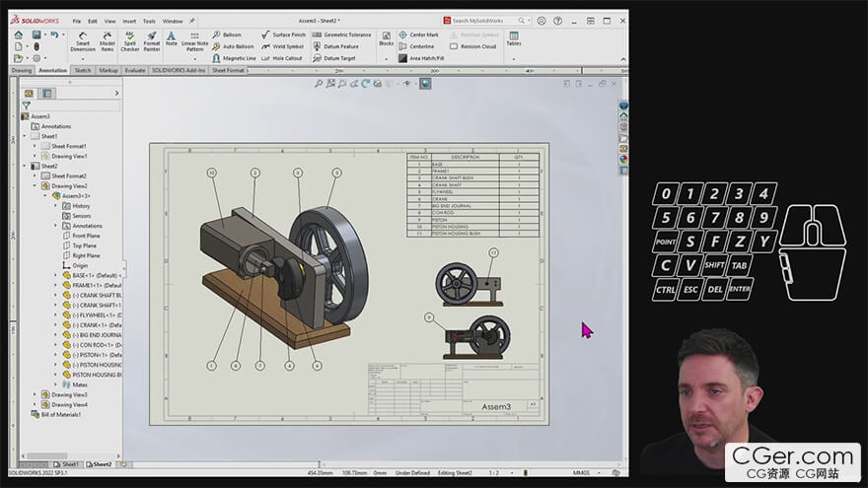Open the Insert menu

pyautogui.click(x=129, y=21)
